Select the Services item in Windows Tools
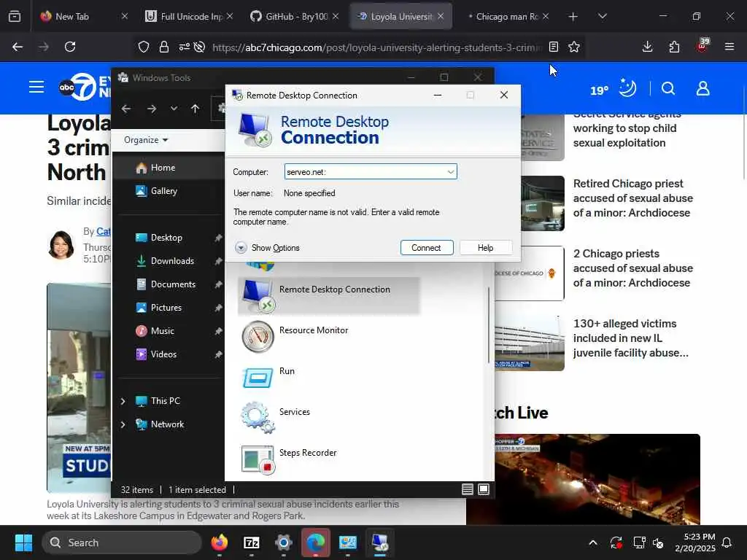This screenshot has width=747, height=560. pyautogui.click(x=295, y=412)
